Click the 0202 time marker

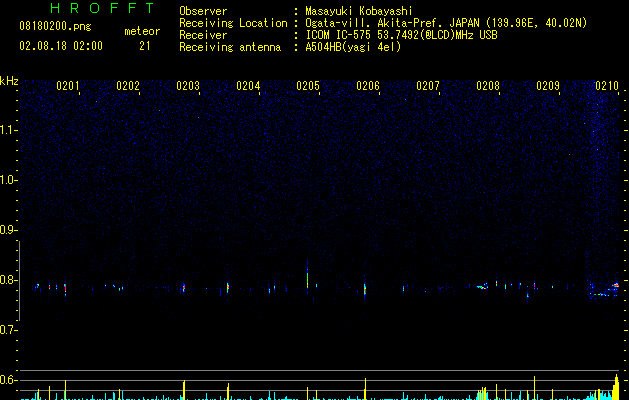point(128,86)
